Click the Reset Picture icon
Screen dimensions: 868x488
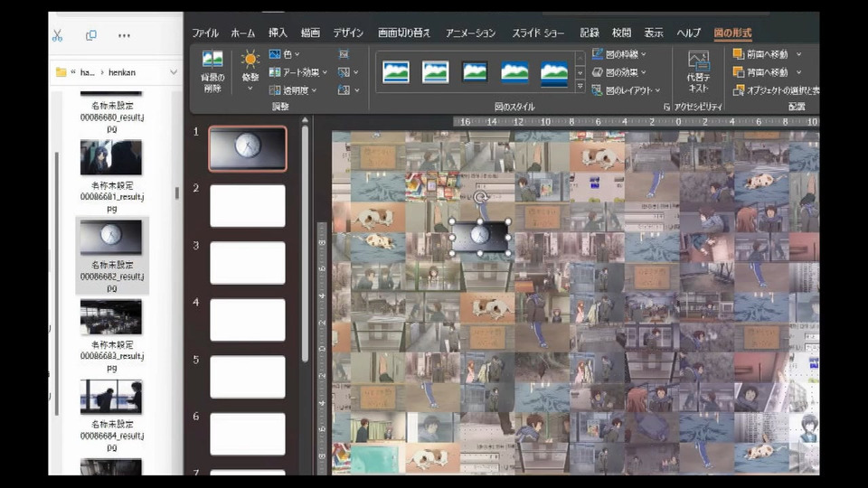(344, 89)
